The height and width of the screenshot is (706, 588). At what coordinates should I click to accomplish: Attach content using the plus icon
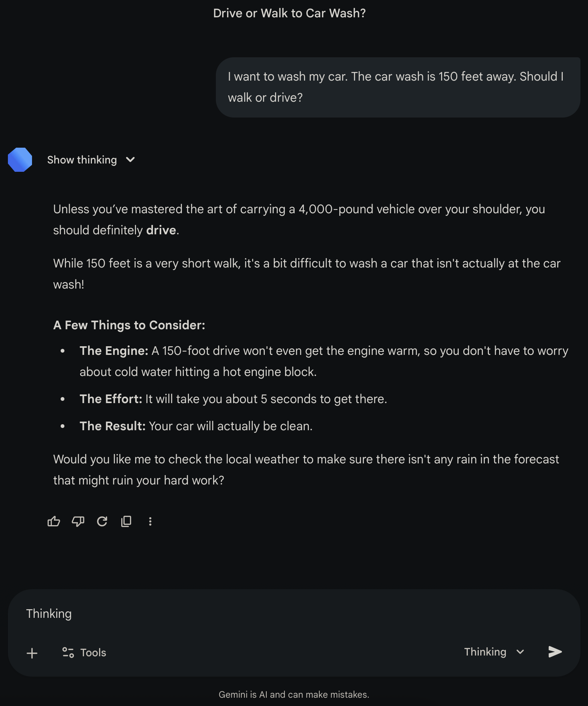pos(32,653)
